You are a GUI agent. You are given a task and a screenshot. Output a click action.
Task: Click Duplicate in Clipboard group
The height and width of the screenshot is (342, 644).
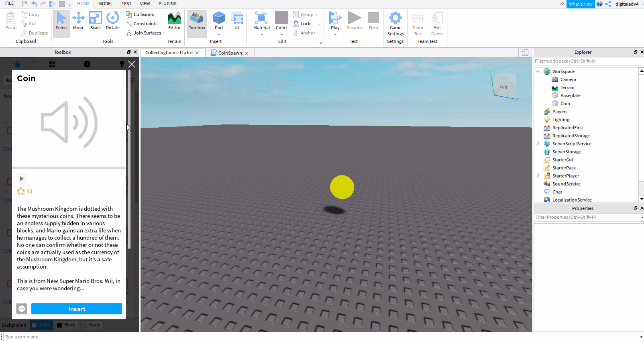click(x=35, y=33)
